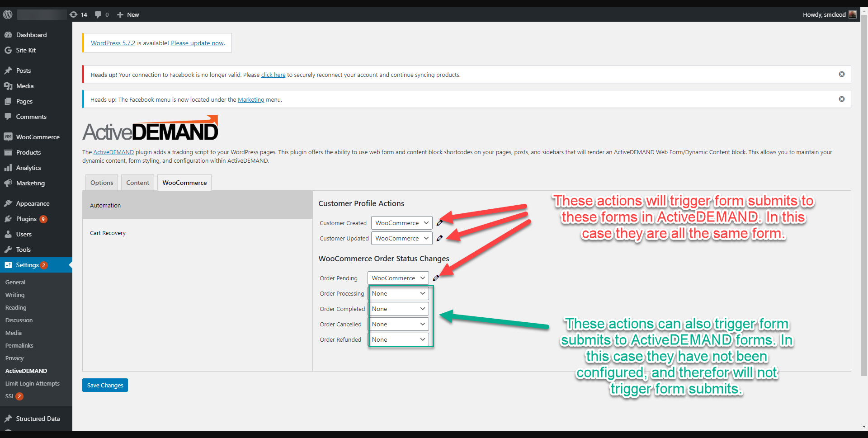Open the Cart Recovery section

(x=198, y=233)
